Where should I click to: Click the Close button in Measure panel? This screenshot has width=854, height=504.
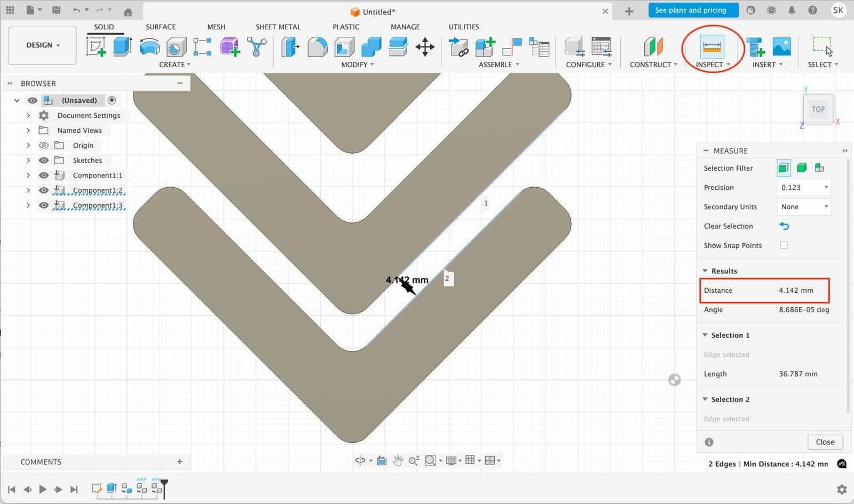pos(825,442)
